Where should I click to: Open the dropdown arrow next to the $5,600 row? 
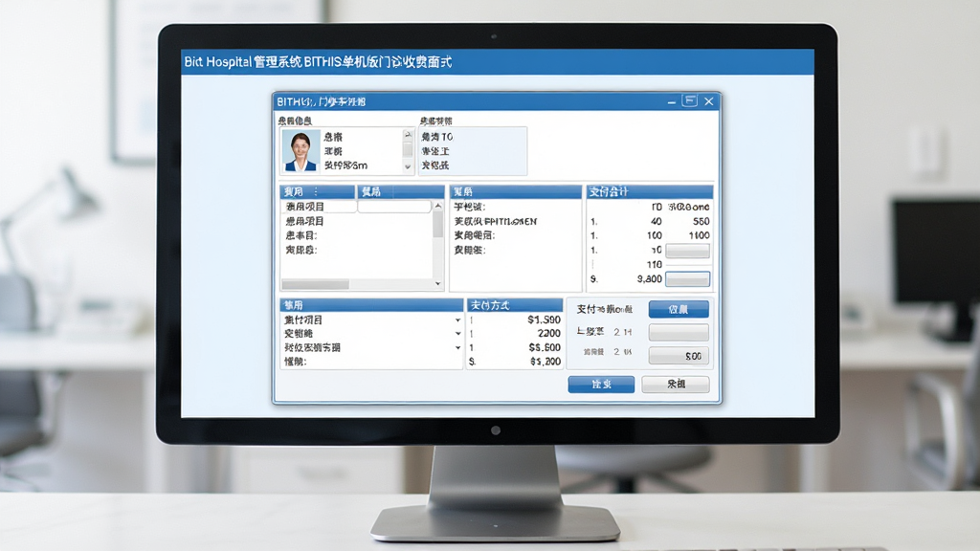pos(458,348)
